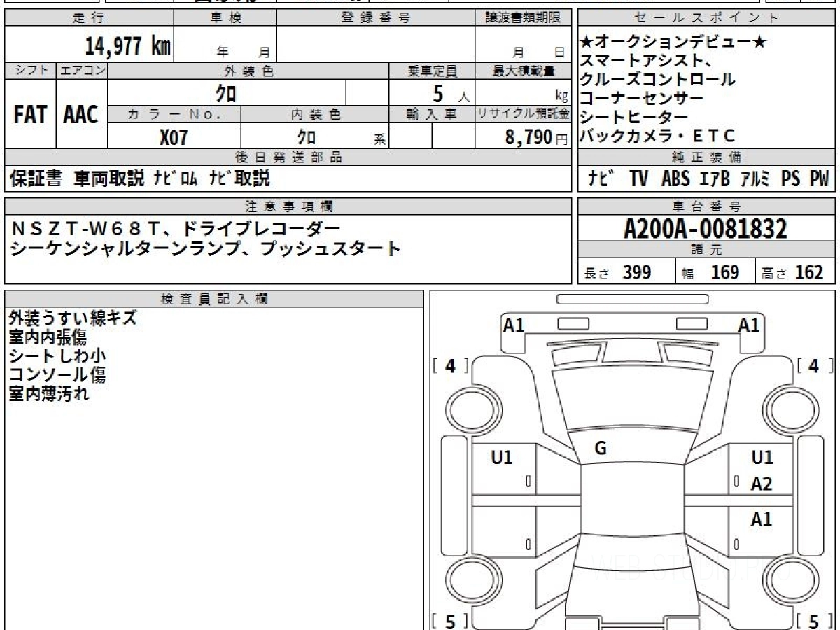
Task: Click inspector note 外装うすい線キズ
Action: coord(73,318)
